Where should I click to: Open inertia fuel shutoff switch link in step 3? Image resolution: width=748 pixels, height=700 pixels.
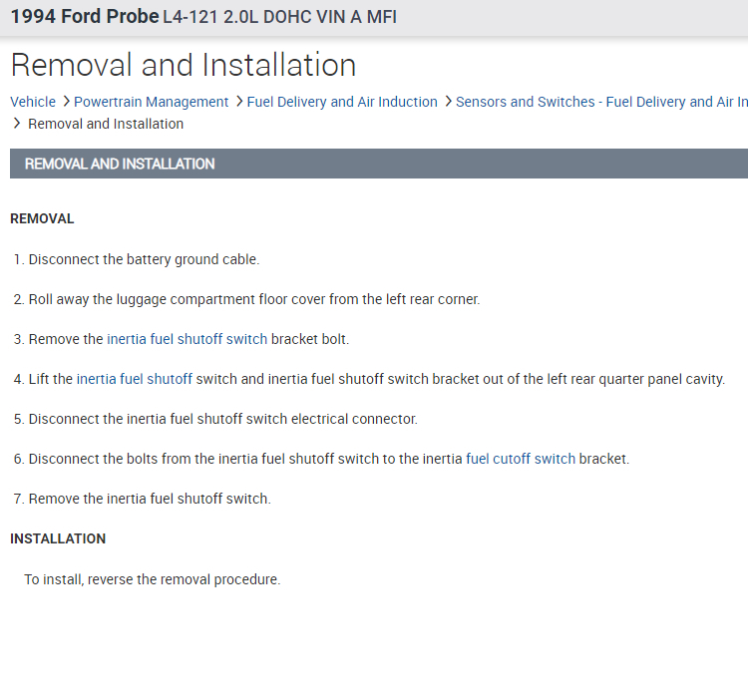click(187, 339)
